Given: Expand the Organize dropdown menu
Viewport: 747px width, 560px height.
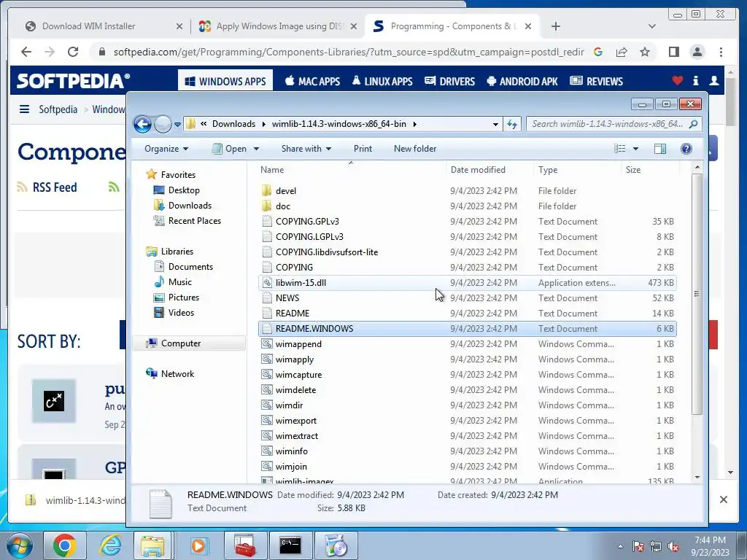Looking at the screenshot, I should click(x=166, y=149).
